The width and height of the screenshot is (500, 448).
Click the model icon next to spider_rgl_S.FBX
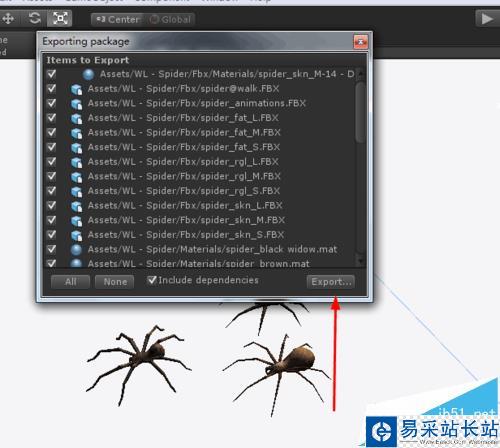point(76,192)
